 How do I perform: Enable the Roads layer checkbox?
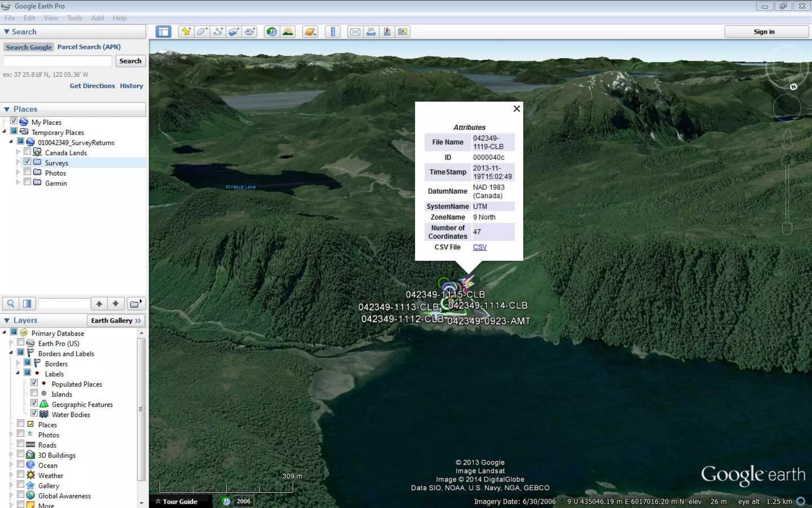(21, 444)
